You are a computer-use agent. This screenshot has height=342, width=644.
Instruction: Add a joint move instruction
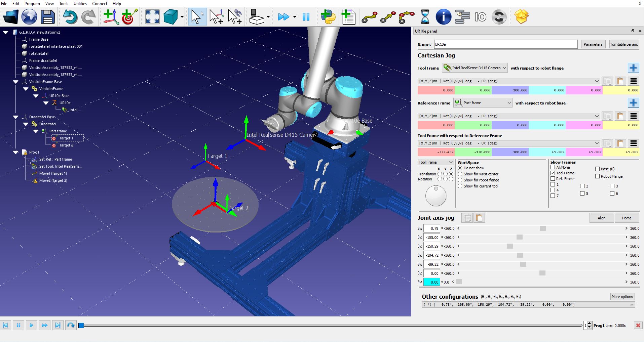point(369,17)
